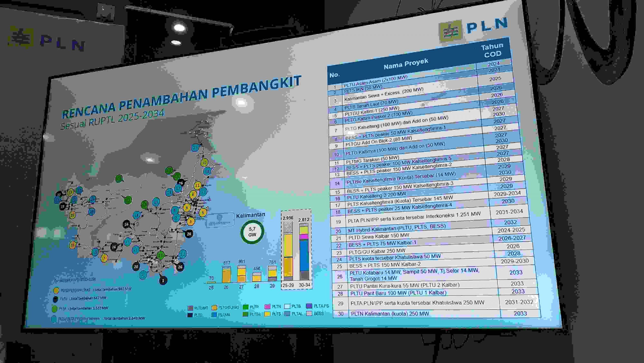Select black map marker number 1
Image resolution: width=644 pixels, height=363 pixels.
tap(163, 280)
